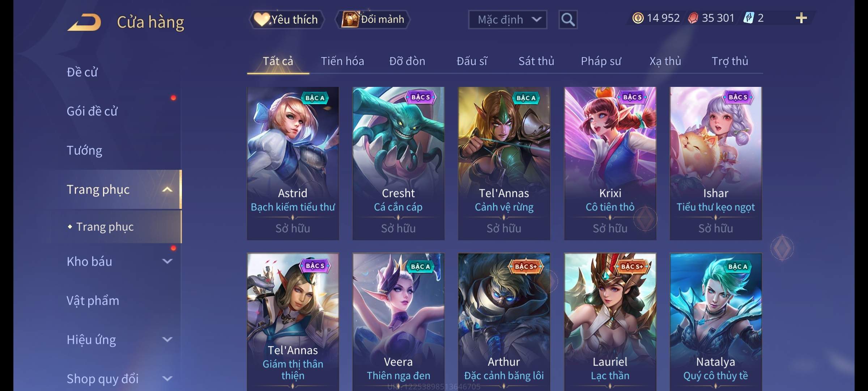868x391 pixels.
Task: Click the red ruby currency icon
Action: (x=693, y=18)
